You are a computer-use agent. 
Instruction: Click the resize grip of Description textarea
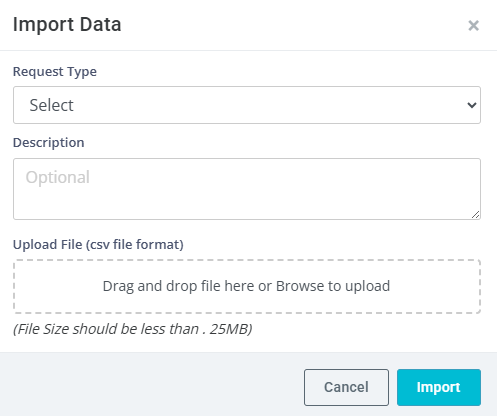click(x=476, y=215)
